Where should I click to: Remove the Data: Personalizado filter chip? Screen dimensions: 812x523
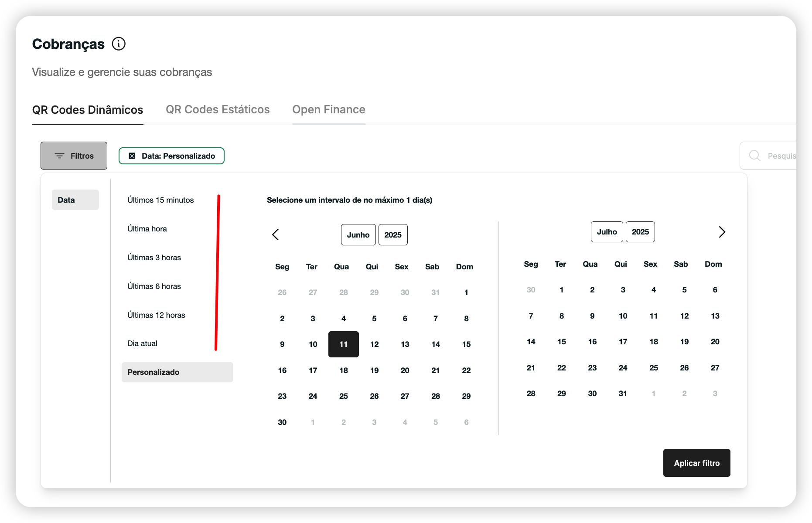point(132,156)
